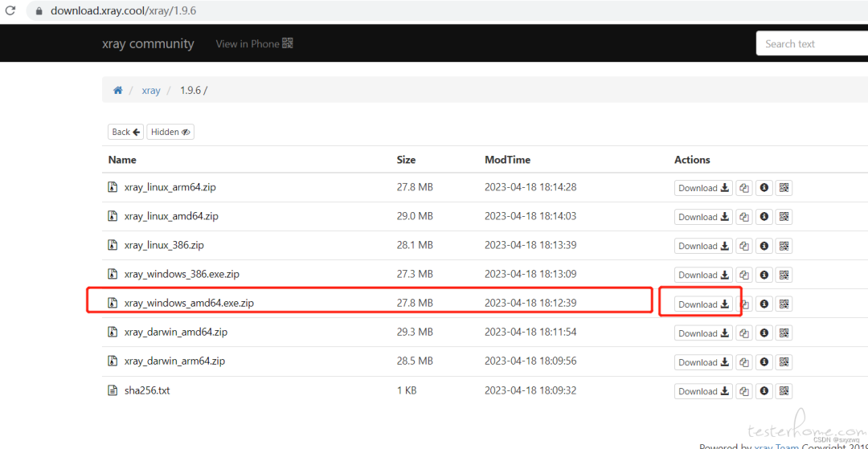Download xray_linux_386.zip

[703, 246]
